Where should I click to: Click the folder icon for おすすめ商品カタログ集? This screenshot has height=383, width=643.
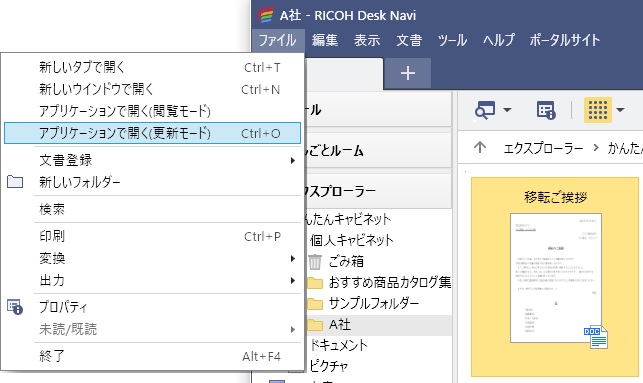click(x=315, y=283)
